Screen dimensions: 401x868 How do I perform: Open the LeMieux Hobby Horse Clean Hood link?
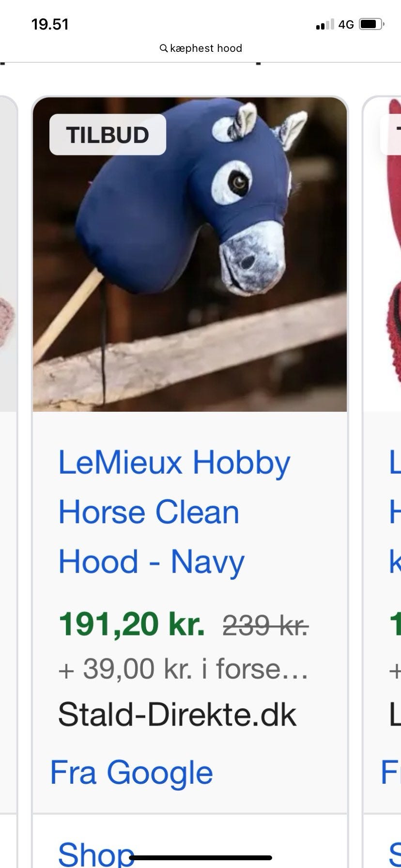click(x=174, y=512)
